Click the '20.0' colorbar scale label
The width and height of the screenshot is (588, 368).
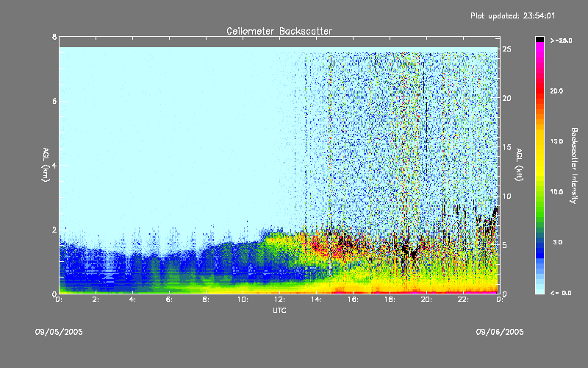557,91
